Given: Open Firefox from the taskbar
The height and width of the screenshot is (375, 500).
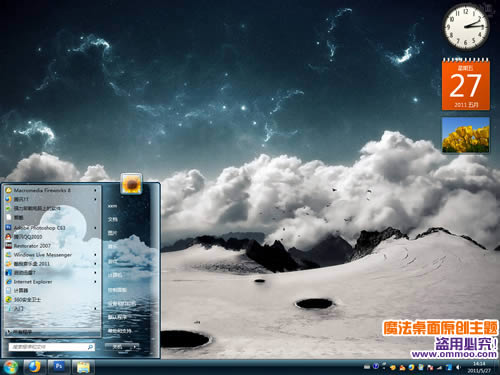Looking at the screenshot, I should [34, 367].
